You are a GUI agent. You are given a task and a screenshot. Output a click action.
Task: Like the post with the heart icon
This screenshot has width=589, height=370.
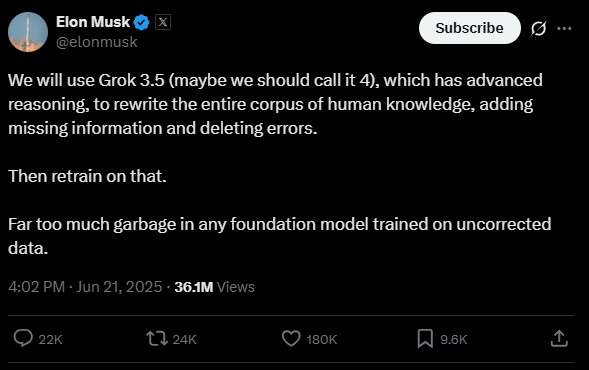pos(291,338)
